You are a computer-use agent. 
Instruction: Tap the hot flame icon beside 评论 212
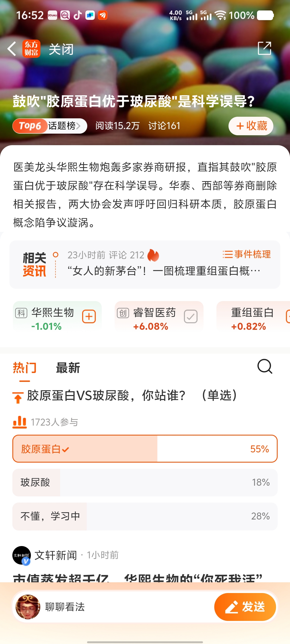[153, 255]
